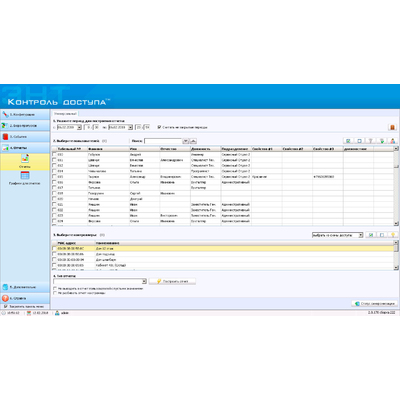Open 6. Справка sidebar section

25,298
